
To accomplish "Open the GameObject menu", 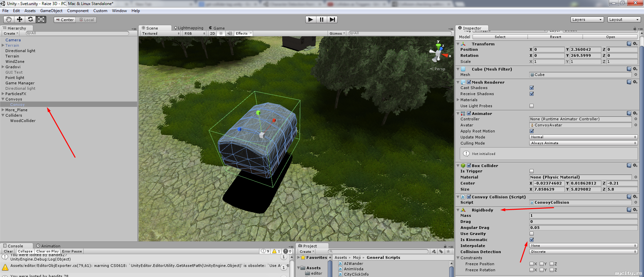I will tap(51, 11).
